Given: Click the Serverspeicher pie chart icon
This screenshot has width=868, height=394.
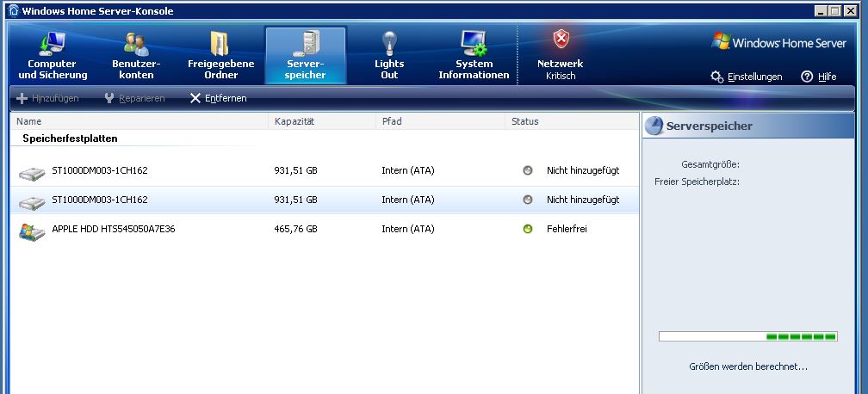Looking at the screenshot, I should click(x=654, y=126).
